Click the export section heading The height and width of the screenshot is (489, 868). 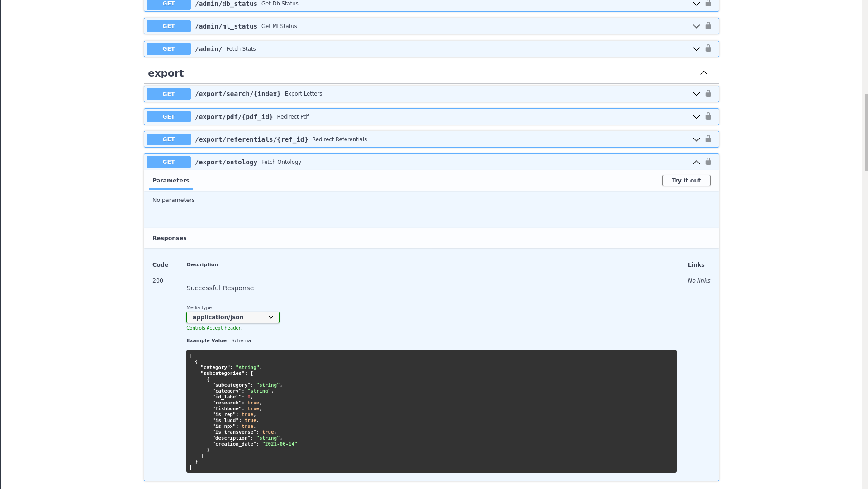[166, 73]
